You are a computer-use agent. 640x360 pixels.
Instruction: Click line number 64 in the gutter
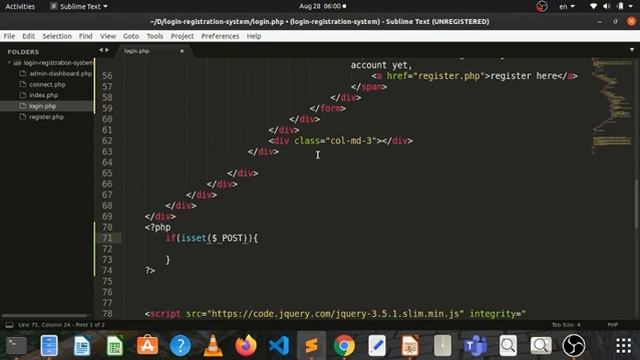(x=107, y=162)
